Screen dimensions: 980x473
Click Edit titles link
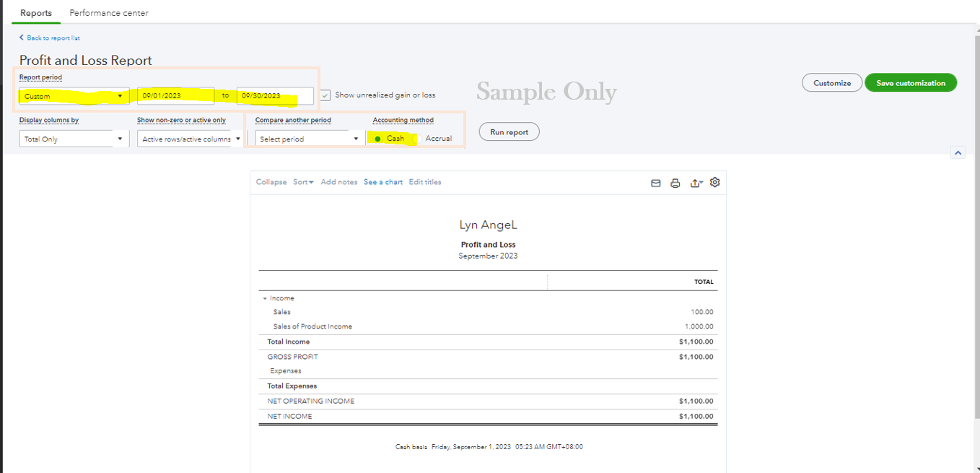pos(425,182)
